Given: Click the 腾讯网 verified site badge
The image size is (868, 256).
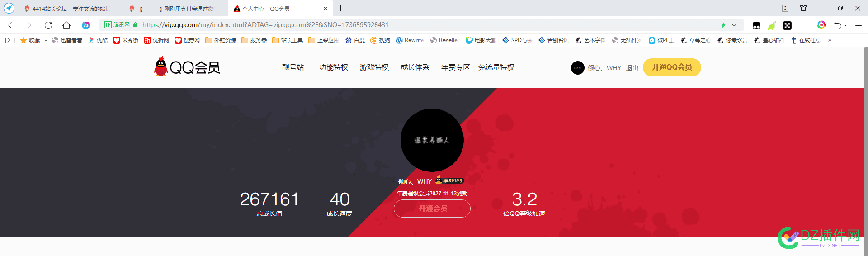Looking at the screenshot, I should point(117,25).
